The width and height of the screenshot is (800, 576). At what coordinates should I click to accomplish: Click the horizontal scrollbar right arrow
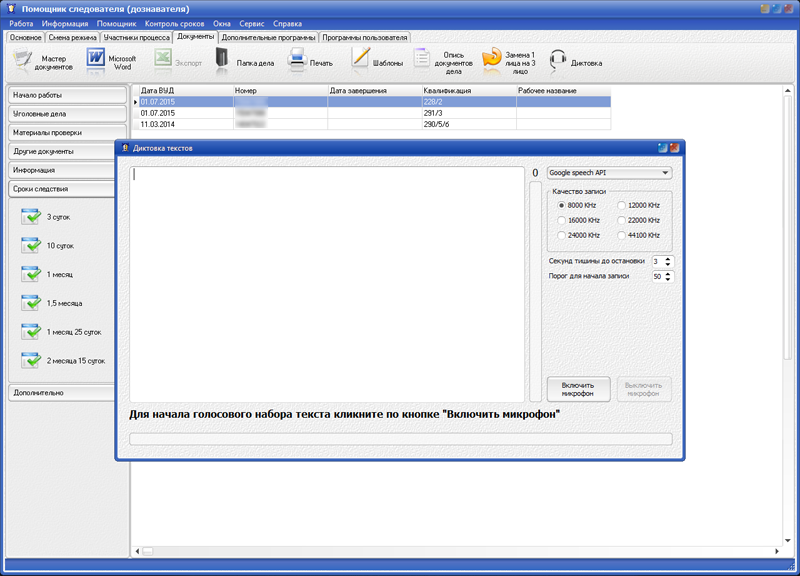coord(777,551)
